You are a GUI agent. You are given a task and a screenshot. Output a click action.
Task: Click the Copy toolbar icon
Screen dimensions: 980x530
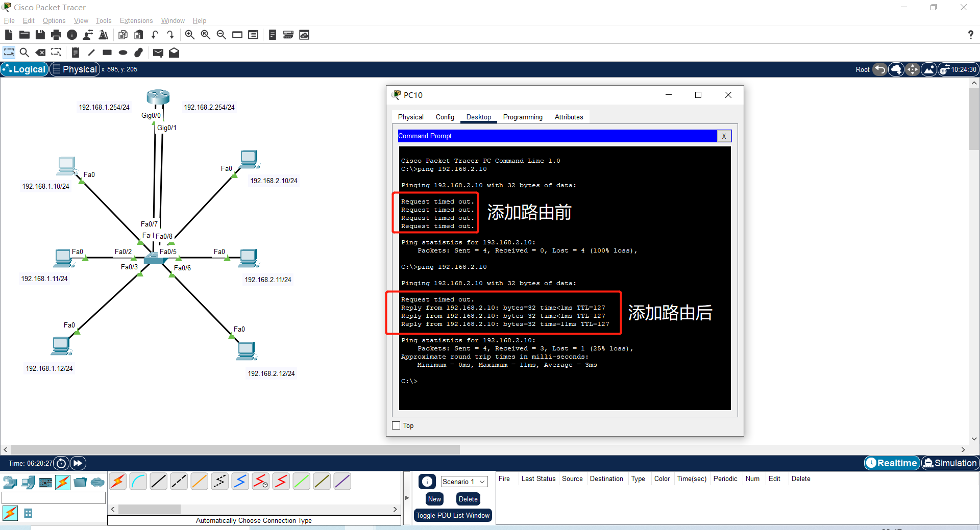tap(122, 35)
